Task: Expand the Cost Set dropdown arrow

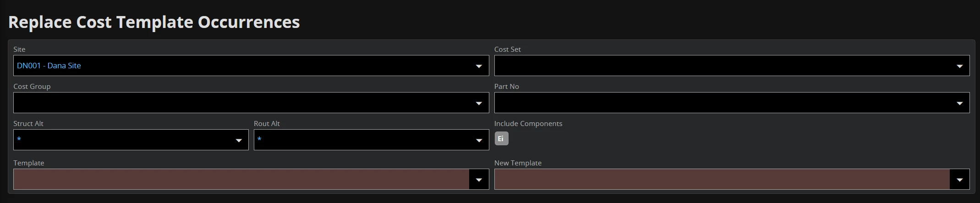Action: 959,66
